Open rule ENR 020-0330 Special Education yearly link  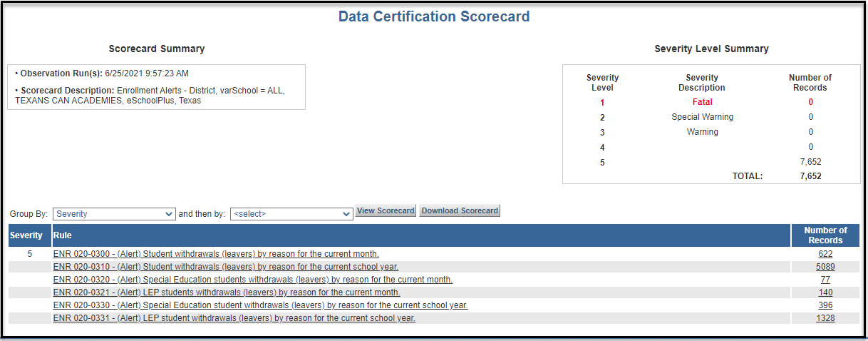point(260,305)
